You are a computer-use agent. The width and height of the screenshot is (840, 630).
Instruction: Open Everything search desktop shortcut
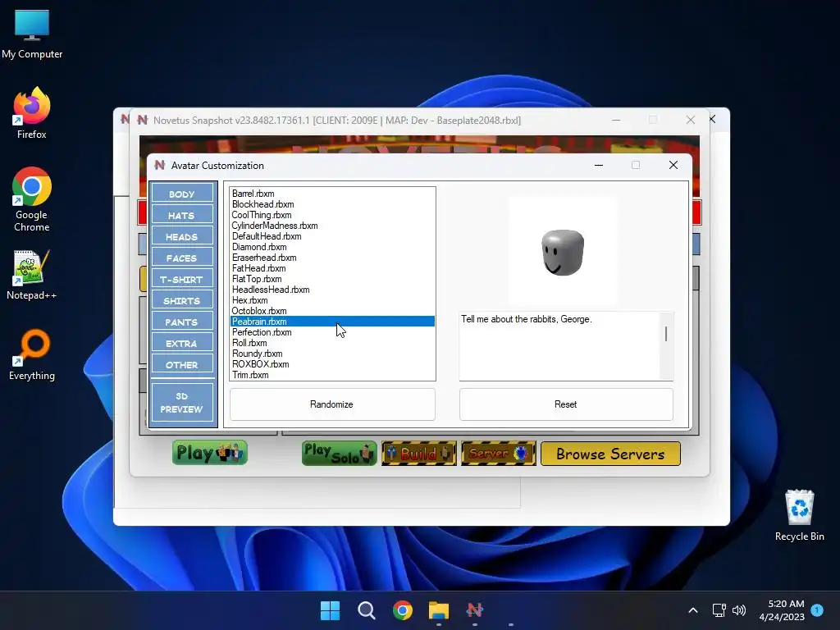[32, 354]
